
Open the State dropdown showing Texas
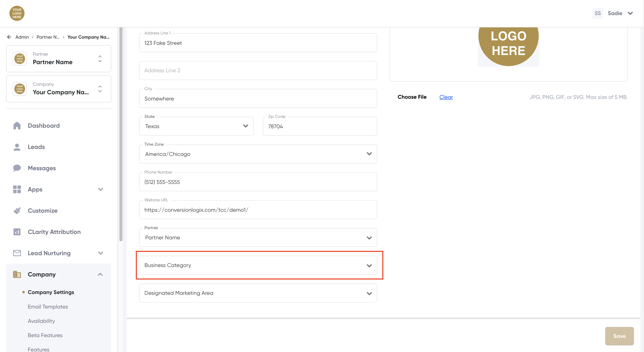pyautogui.click(x=196, y=126)
